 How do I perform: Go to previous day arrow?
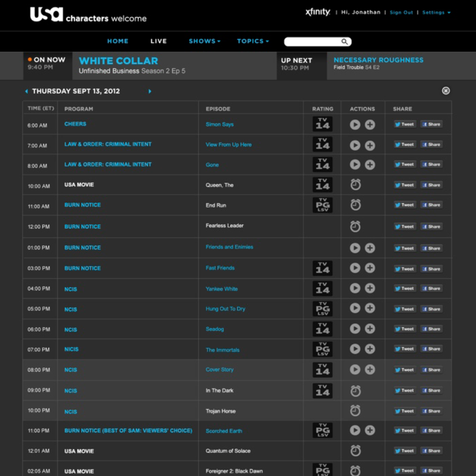(26, 91)
